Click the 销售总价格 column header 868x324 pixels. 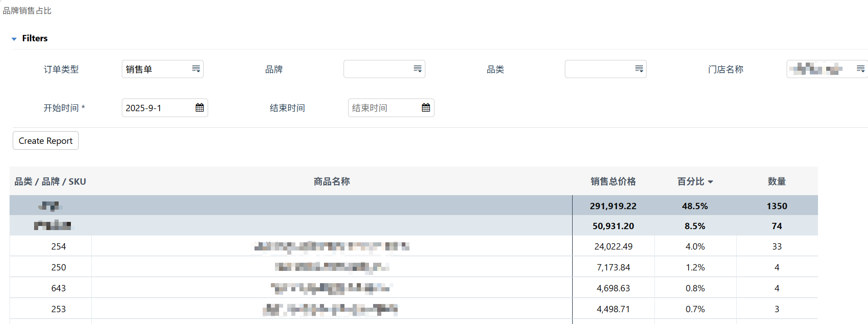tap(613, 182)
